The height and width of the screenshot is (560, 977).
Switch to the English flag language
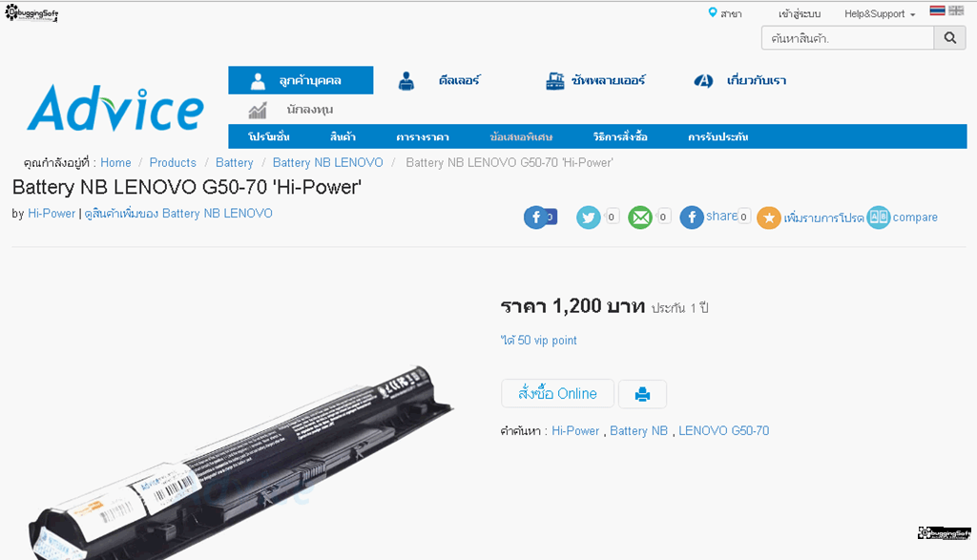coord(956,10)
